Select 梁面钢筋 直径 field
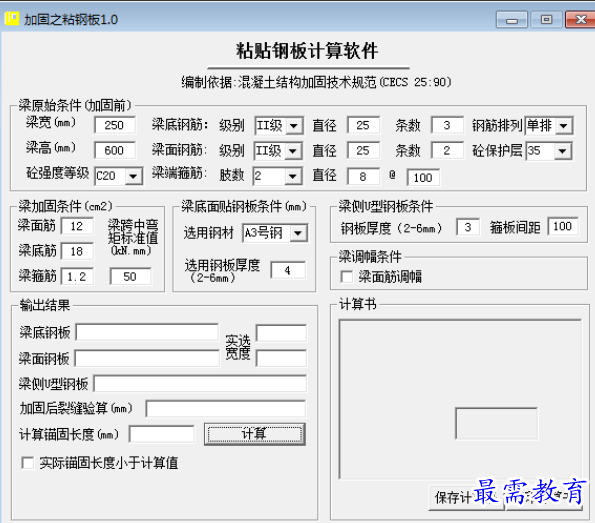 pos(363,150)
